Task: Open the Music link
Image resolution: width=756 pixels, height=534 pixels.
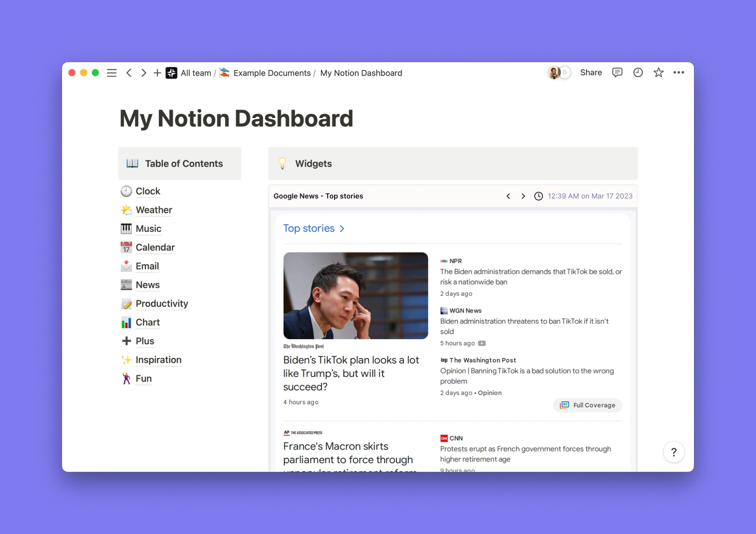Action: point(149,229)
